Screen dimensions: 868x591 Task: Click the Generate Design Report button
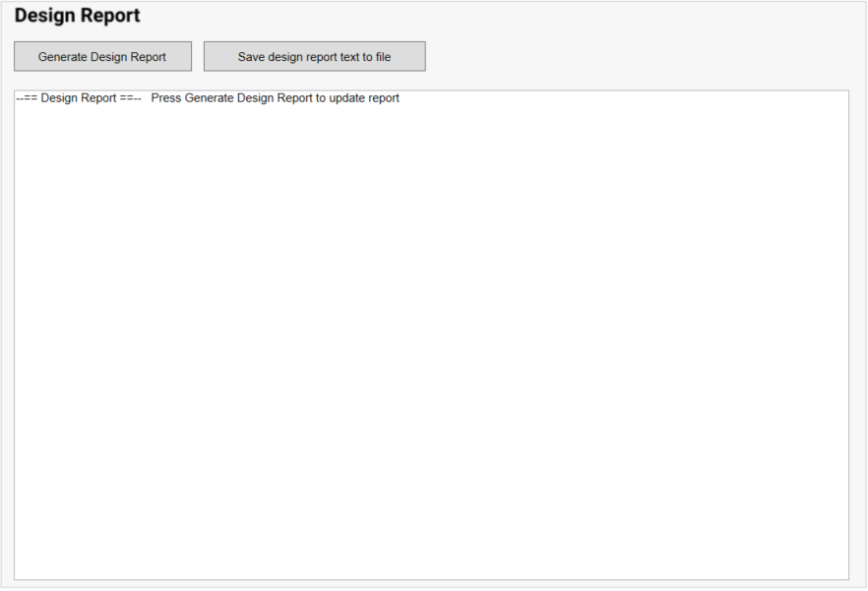[x=102, y=57]
